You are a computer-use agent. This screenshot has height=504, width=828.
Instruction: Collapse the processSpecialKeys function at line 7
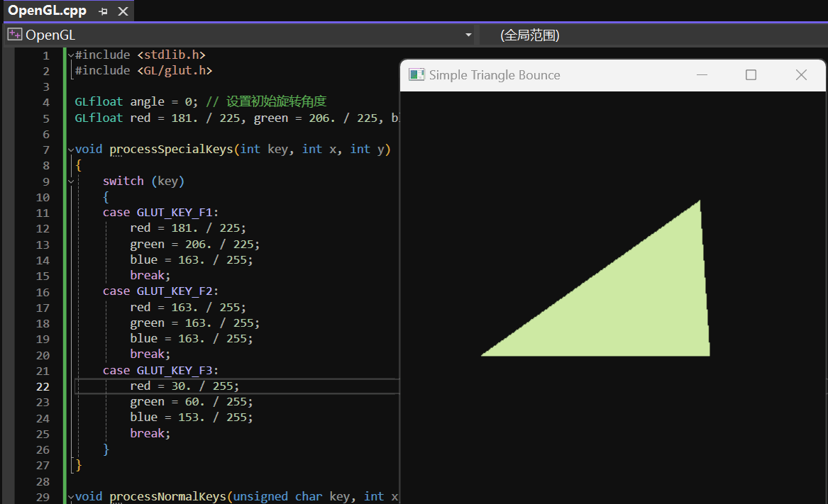(x=71, y=150)
